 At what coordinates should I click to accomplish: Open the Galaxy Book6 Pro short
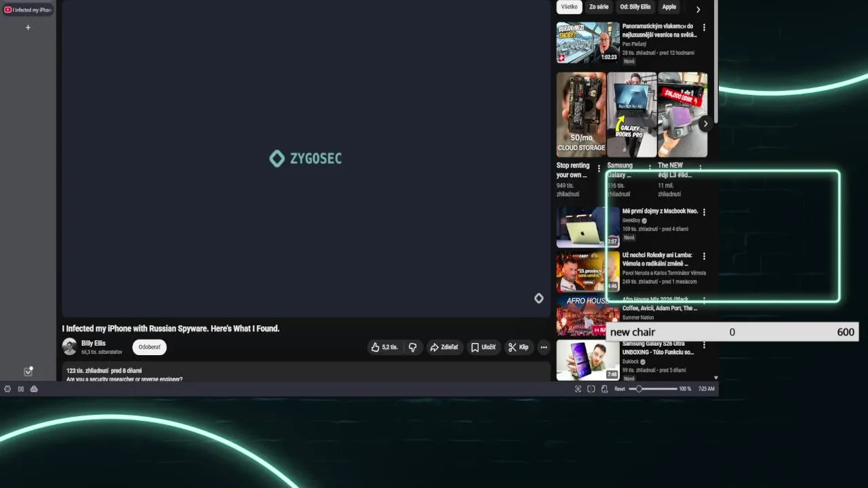click(631, 115)
